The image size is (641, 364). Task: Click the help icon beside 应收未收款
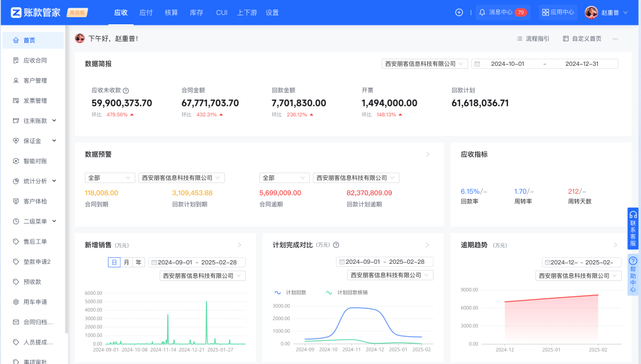click(x=126, y=91)
